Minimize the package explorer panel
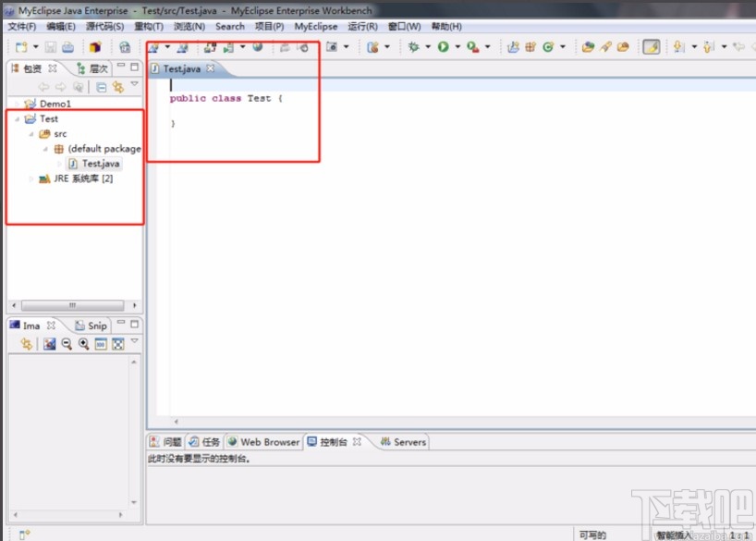 tap(121, 66)
